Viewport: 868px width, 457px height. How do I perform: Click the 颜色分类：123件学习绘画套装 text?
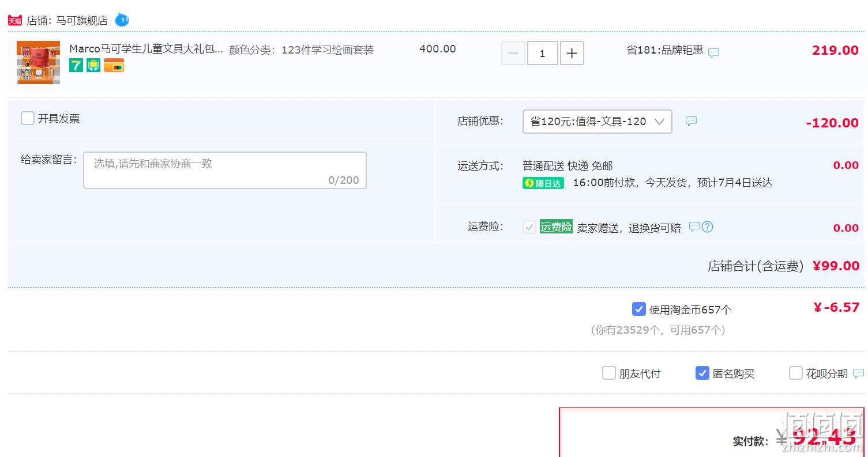click(x=301, y=50)
